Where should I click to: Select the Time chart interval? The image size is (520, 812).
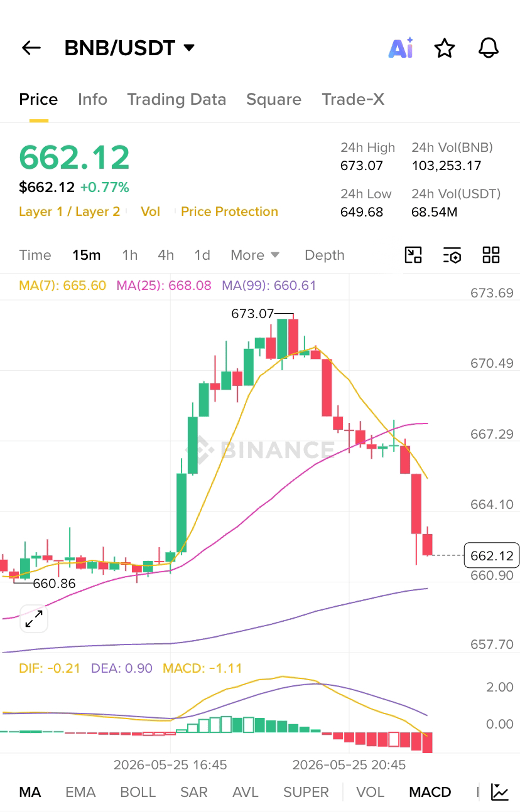tap(35, 255)
